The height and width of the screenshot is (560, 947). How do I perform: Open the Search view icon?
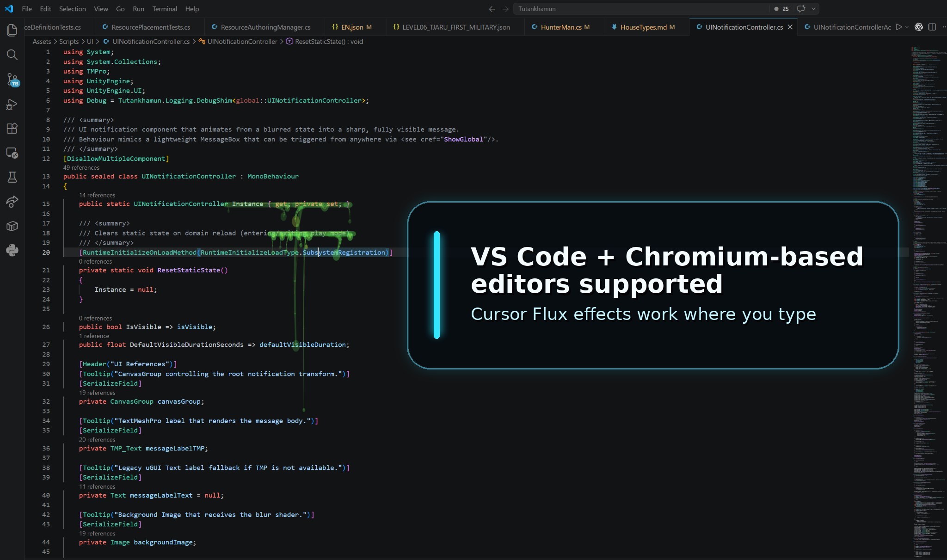(x=12, y=55)
